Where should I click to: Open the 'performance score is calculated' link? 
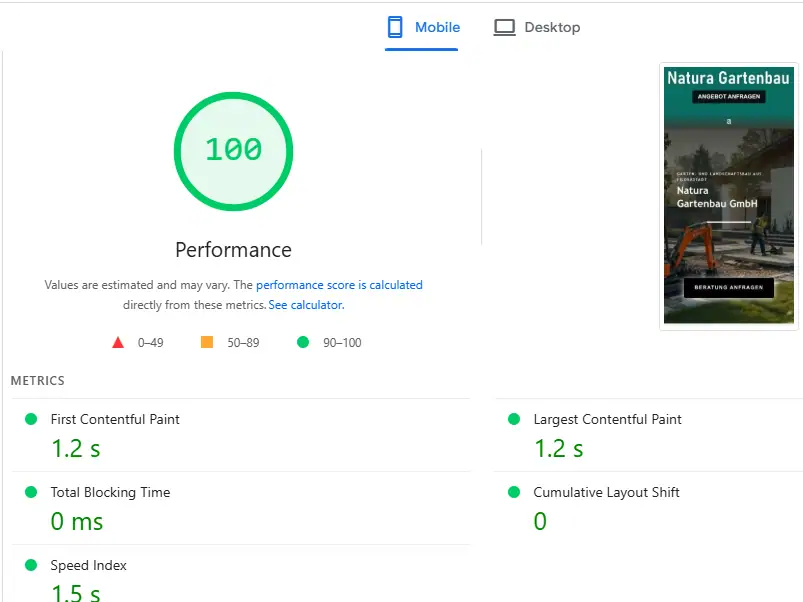pyautogui.click(x=339, y=285)
